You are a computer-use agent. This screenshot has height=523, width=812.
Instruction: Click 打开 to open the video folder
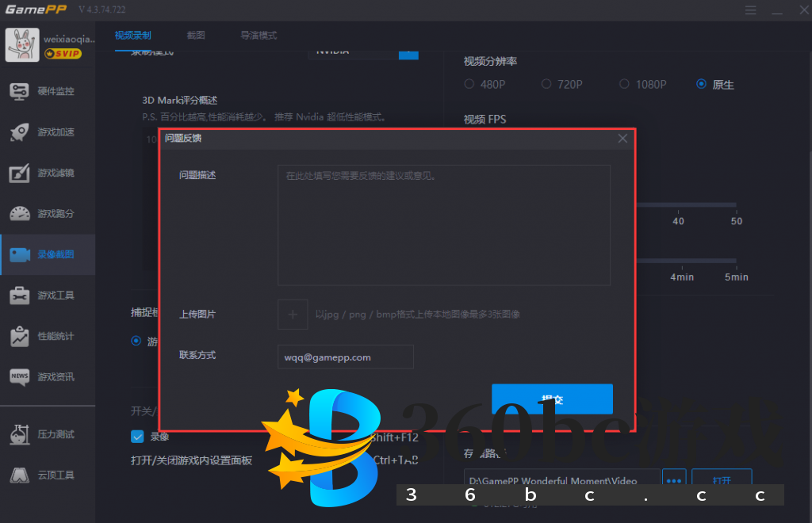coord(722,479)
